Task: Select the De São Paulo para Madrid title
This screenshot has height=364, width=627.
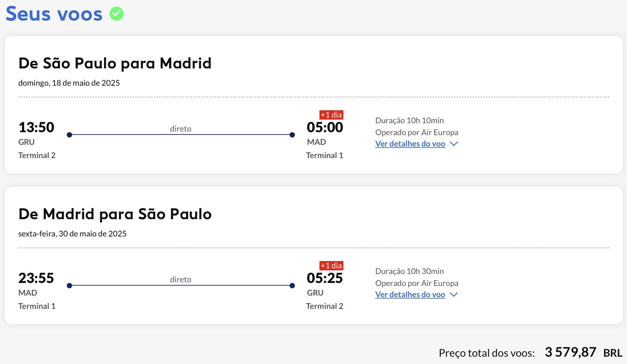Action: point(115,63)
